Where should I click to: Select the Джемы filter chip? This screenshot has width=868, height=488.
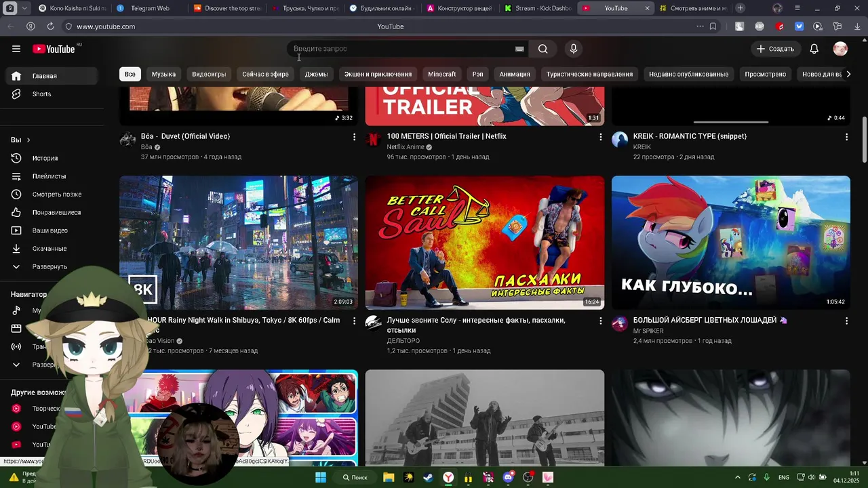(x=316, y=74)
